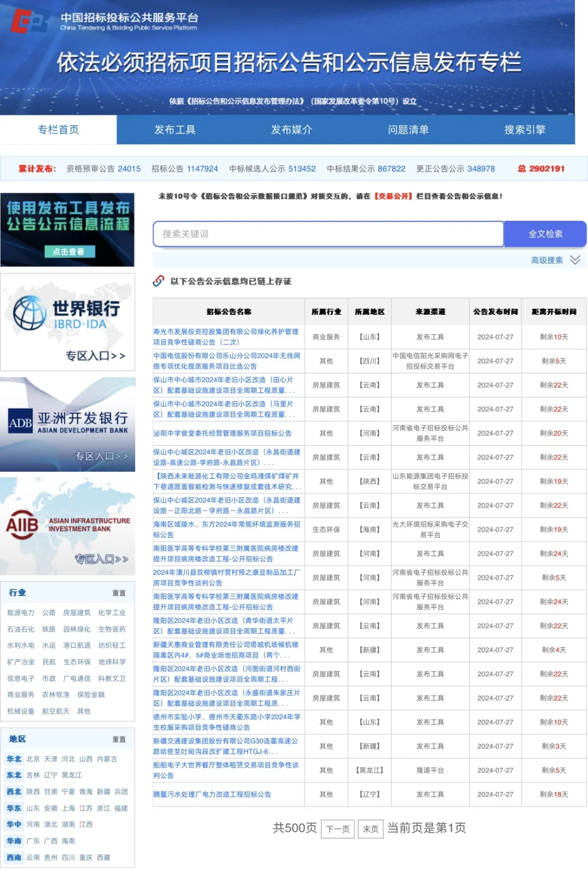
Task: Open 更正公告公示 348978 statistics link
Action: tap(456, 169)
